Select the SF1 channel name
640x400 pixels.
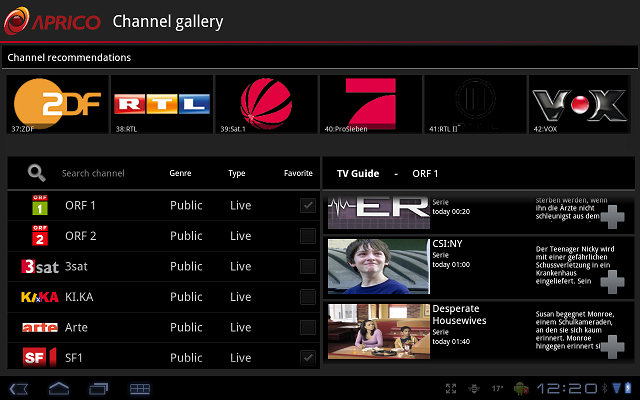(x=74, y=358)
